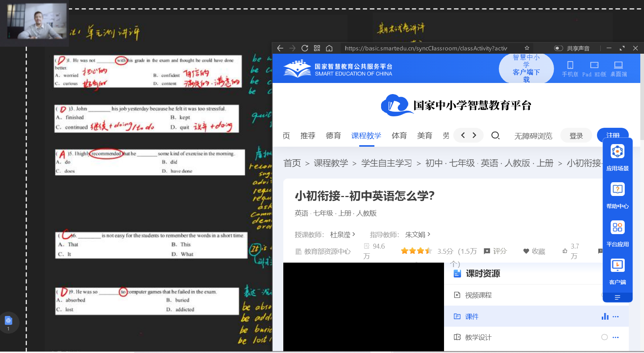This screenshot has height=353, width=644.
Task: Open 首页 in the breadcrumb
Action: coord(292,163)
